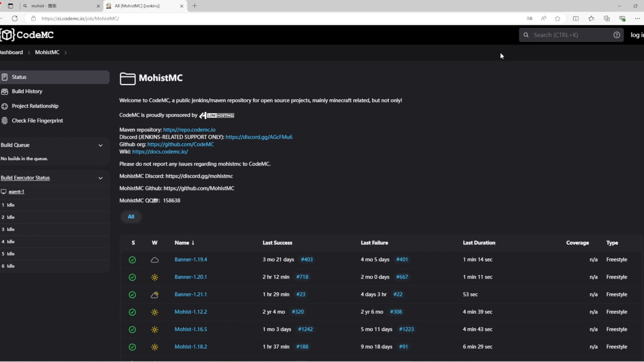This screenshot has height=362, width=644.
Task: Click the success status icon for Banner-1.19.4
Action: pyautogui.click(x=132, y=260)
